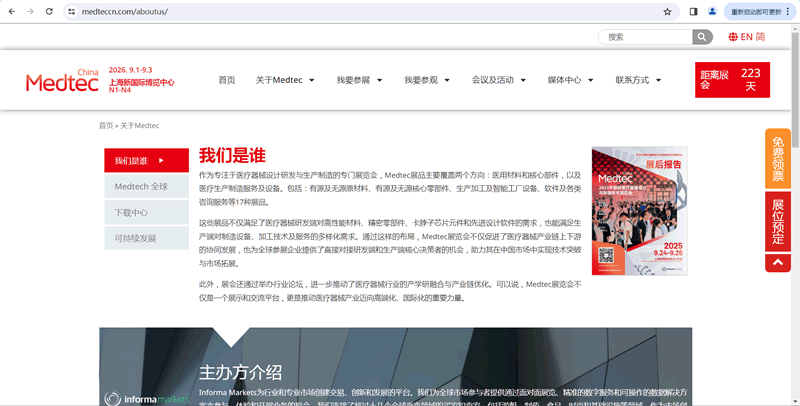Click the red 展位预定 button
Viewport: 800px width, 406px height.
pos(777,221)
